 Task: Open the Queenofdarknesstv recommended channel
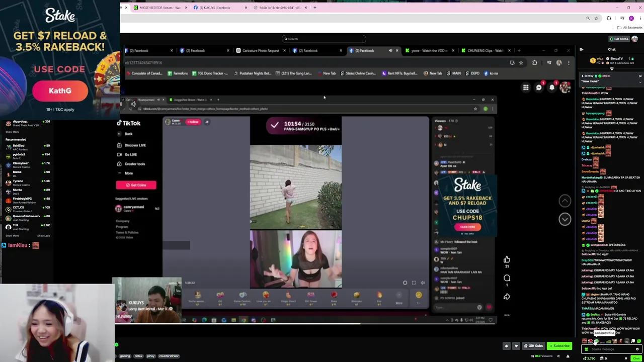28,217
